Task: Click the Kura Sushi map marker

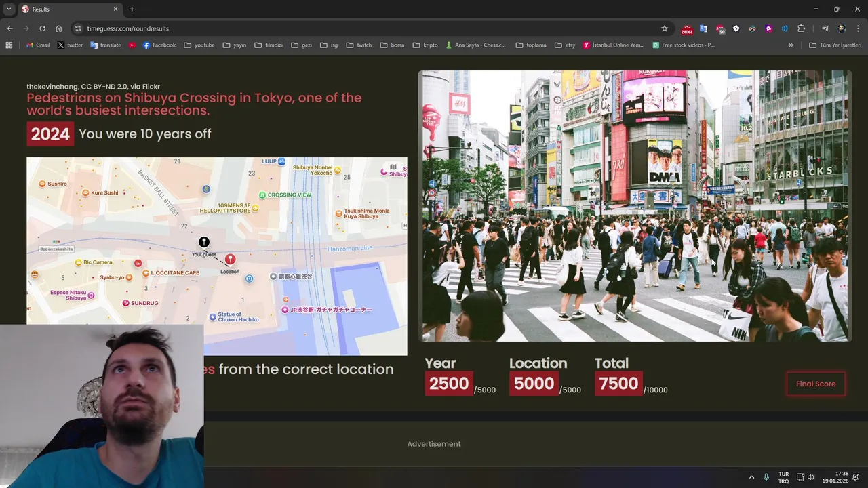Action: (85, 193)
